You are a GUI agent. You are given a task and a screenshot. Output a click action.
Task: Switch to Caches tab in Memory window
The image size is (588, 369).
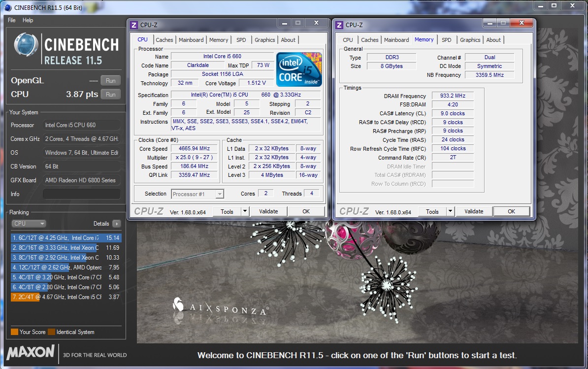[x=370, y=40]
